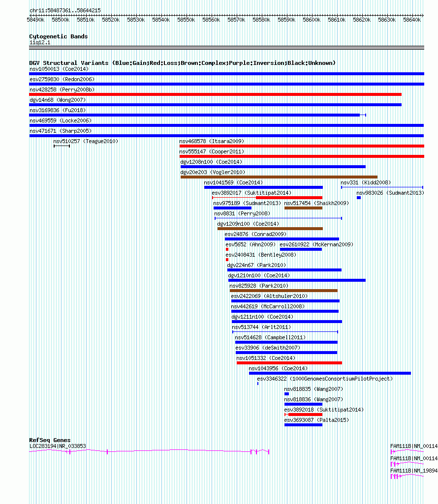The image size is (438, 504).
Task: Click the esv5652 (Ahn2009) label
Action: tap(250, 244)
